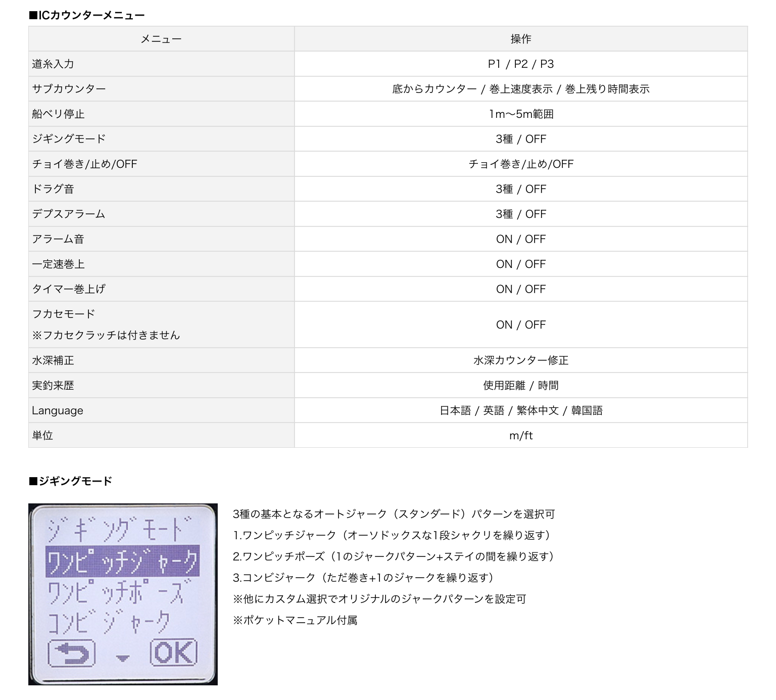This screenshot has width=776, height=700.
Task: Select ワンピッチポーズ line in LCD image
Action: 120,592
